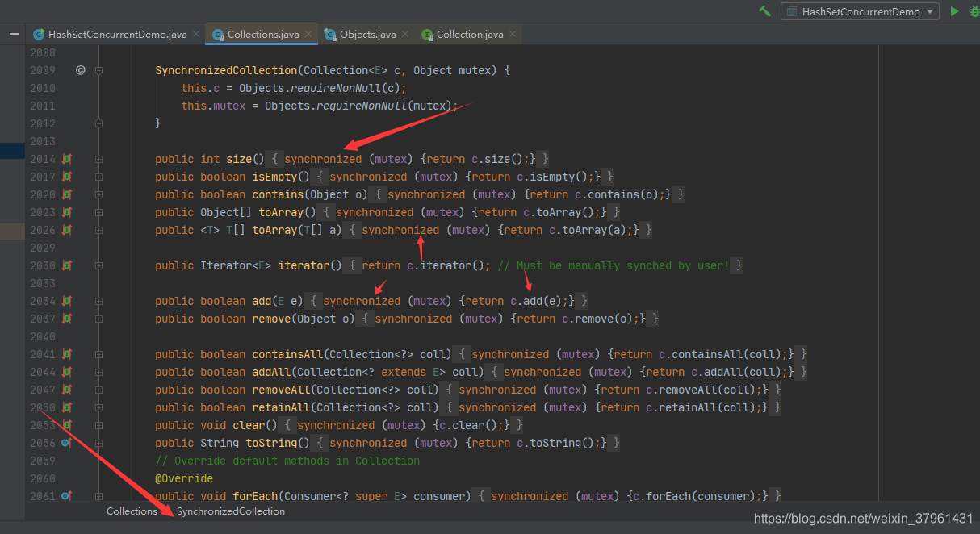980x534 pixels.
Task: Click the size method name
Action: tap(239, 159)
